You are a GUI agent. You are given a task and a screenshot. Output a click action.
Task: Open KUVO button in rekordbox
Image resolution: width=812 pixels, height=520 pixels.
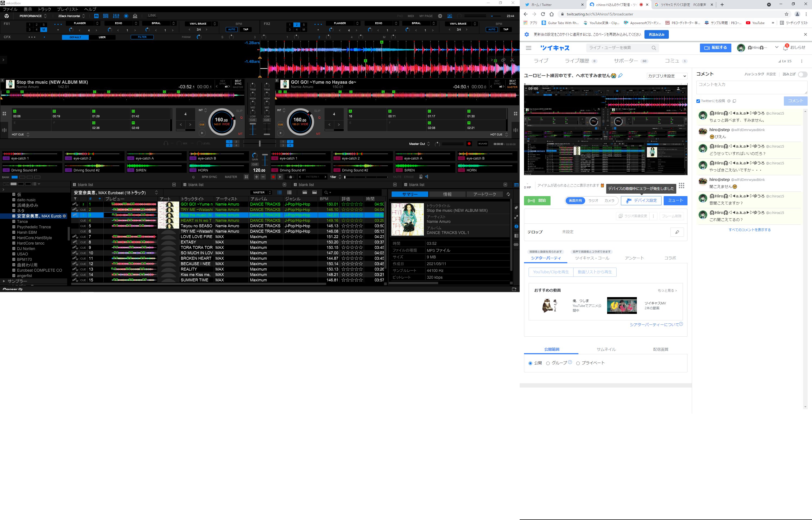(x=482, y=144)
